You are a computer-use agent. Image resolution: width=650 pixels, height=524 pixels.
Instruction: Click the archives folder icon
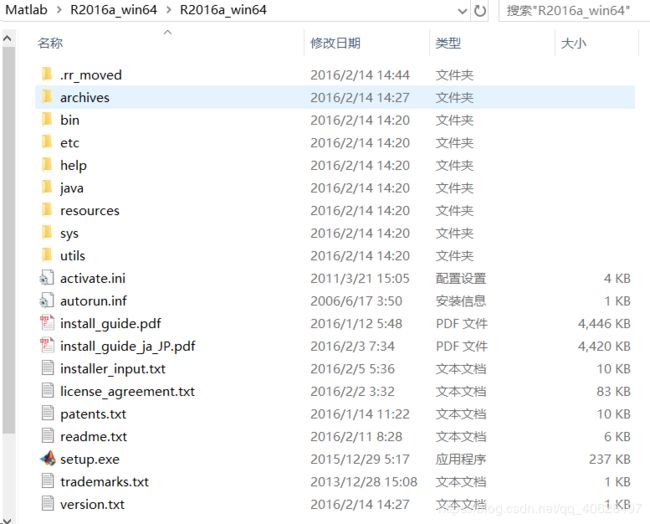click(x=47, y=97)
